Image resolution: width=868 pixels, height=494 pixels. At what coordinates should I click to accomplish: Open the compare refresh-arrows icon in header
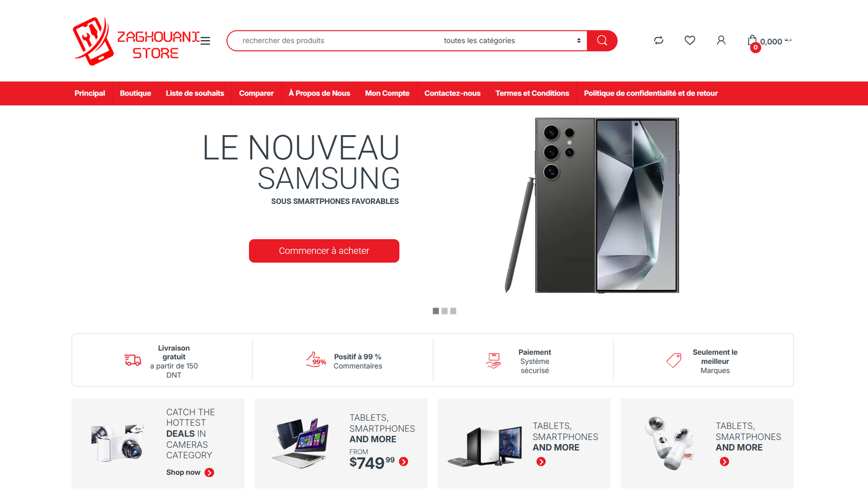tap(659, 40)
